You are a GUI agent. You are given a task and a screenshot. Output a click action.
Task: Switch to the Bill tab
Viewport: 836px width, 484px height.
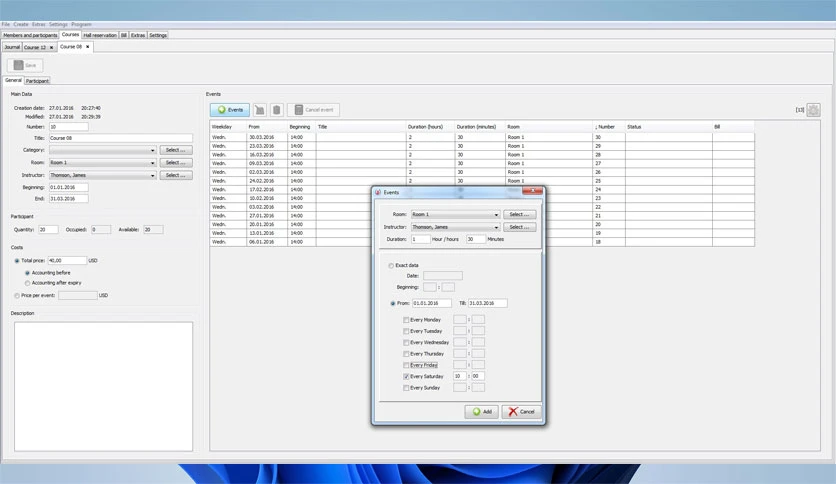tap(124, 35)
